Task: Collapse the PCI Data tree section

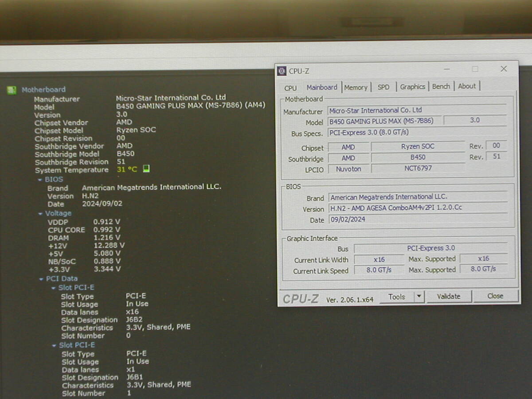Action: (x=42, y=279)
